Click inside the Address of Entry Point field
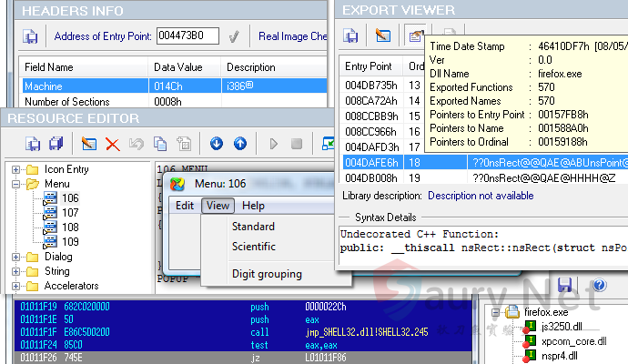 pos(187,37)
